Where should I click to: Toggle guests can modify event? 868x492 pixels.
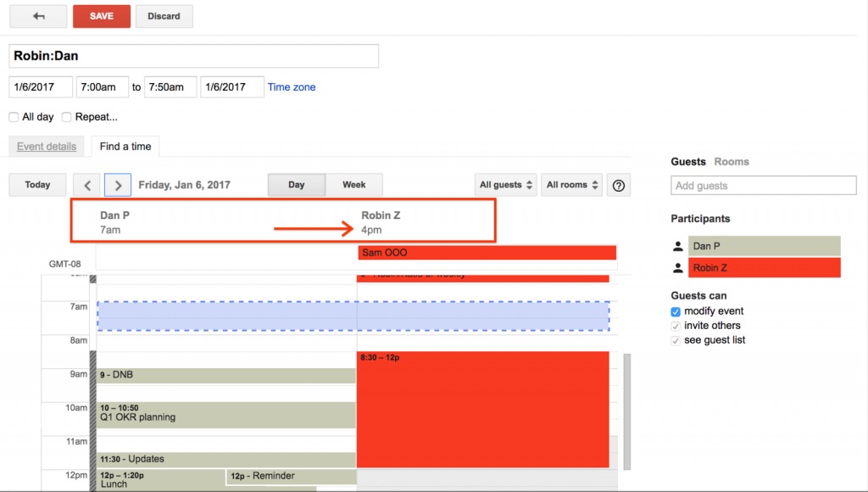pyautogui.click(x=676, y=311)
